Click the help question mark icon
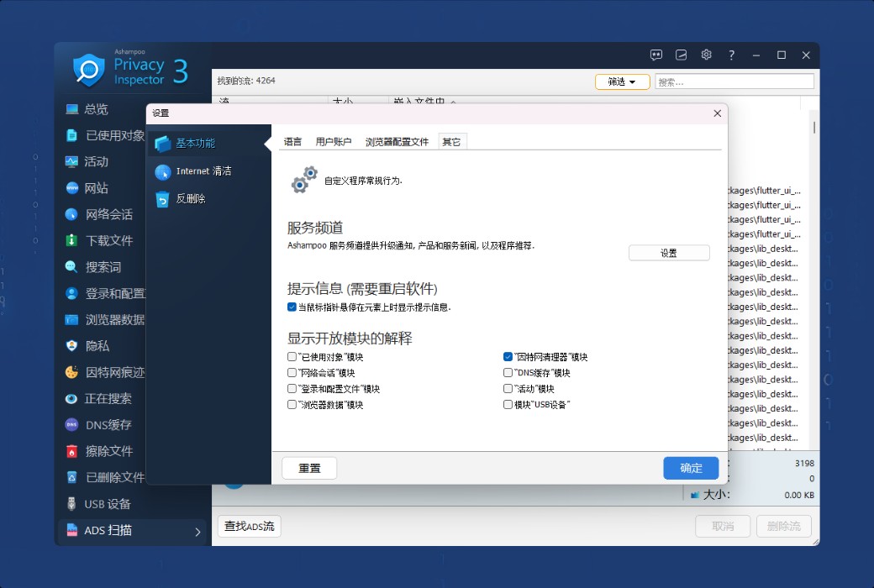The height and width of the screenshot is (588, 874). point(731,55)
